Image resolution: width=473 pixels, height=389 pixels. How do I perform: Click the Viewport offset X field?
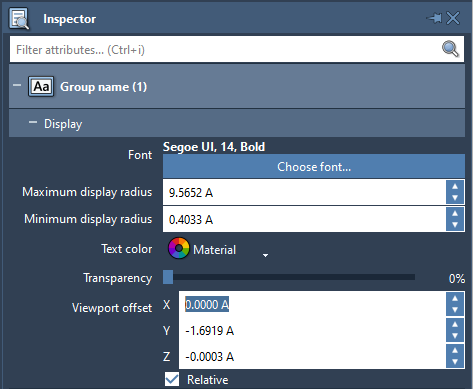[x=312, y=304]
